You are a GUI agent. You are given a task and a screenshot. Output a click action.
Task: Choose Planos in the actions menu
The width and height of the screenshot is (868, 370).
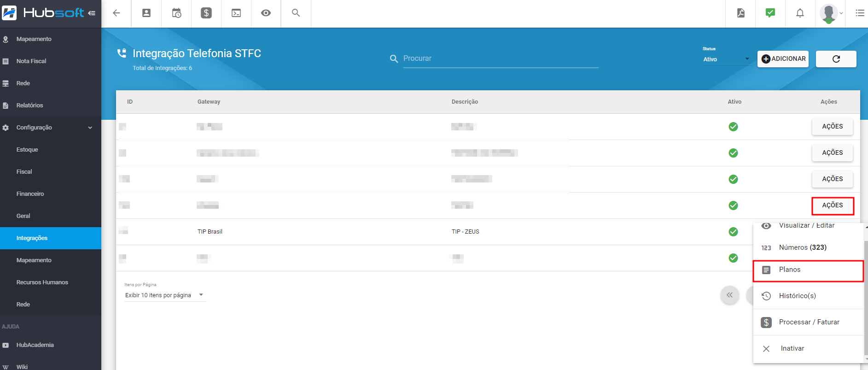tap(808, 270)
